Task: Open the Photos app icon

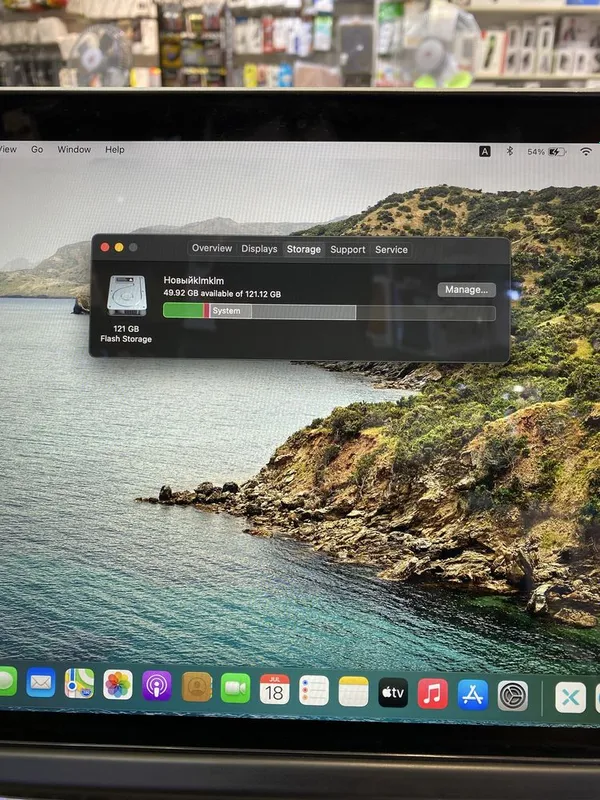Action: click(x=118, y=685)
